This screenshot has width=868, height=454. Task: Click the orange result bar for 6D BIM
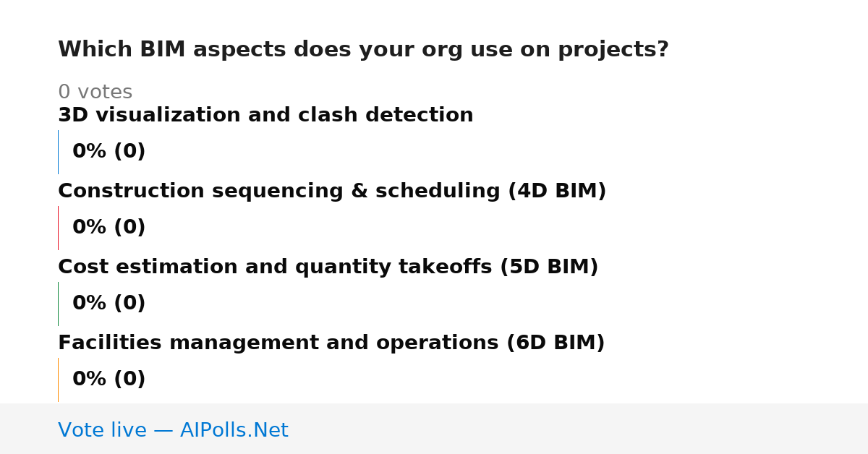(58, 380)
